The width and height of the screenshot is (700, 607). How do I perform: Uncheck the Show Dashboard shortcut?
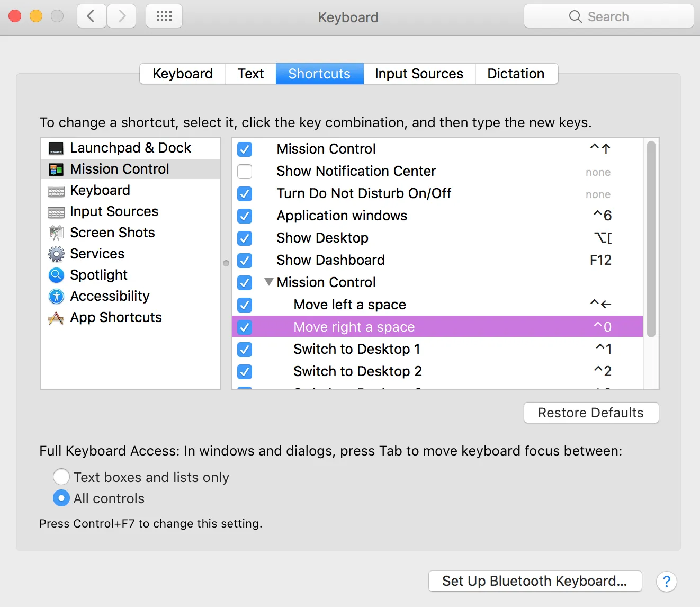(245, 261)
